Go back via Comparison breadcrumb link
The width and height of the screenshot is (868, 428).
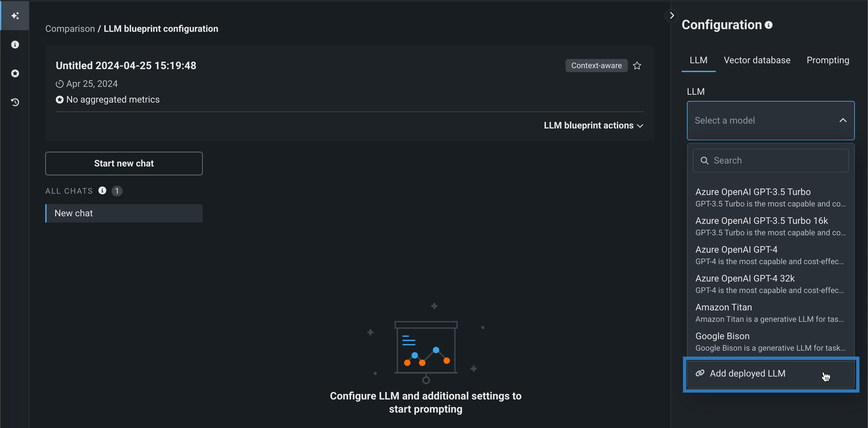coord(70,29)
